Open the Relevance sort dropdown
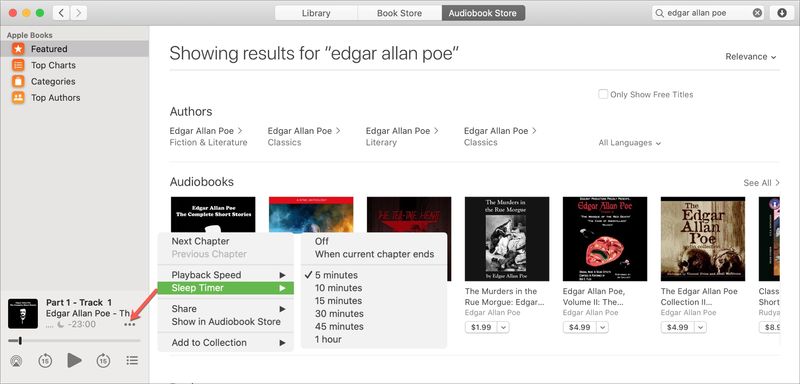This screenshot has height=384, width=800. [x=751, y=57]
